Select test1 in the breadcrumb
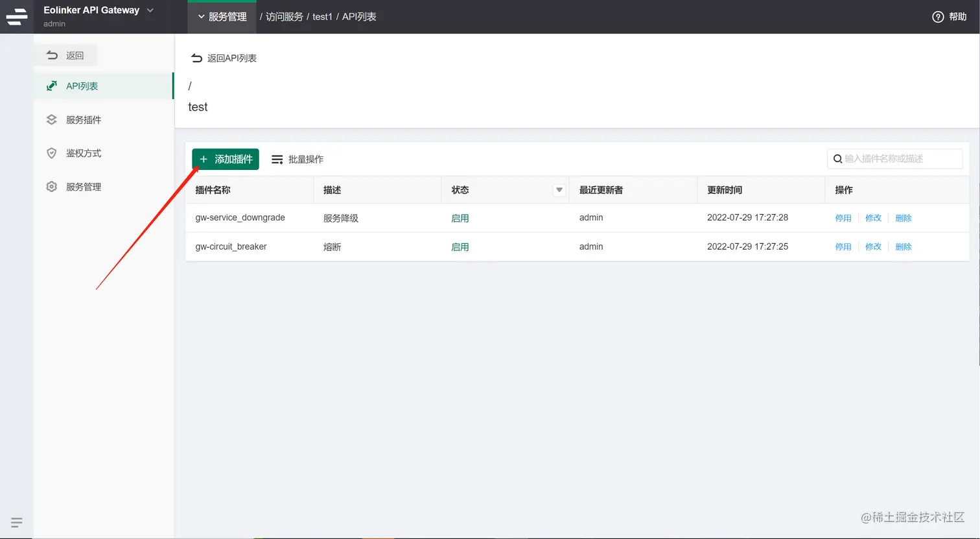The image size is (980, 539). click(x=322, y=16)
